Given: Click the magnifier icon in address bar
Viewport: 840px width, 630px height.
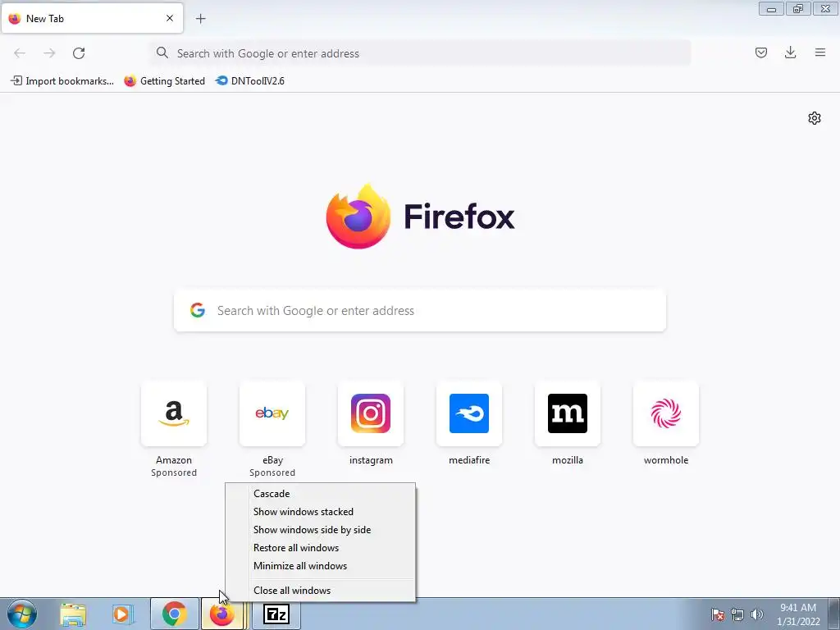Looking at the screenshot, I should coord(162,52).
